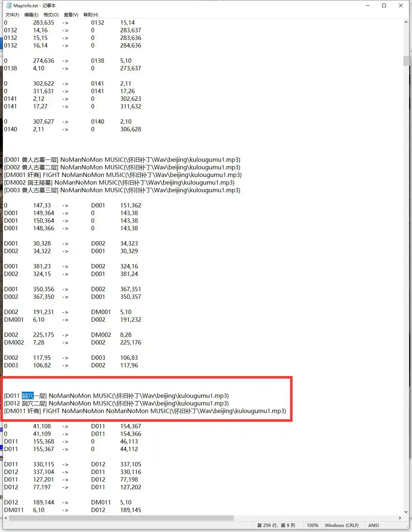Click the vertical scrollbar down arrow
This screenshot has width=412, height=532.
[x=406, y=512]
